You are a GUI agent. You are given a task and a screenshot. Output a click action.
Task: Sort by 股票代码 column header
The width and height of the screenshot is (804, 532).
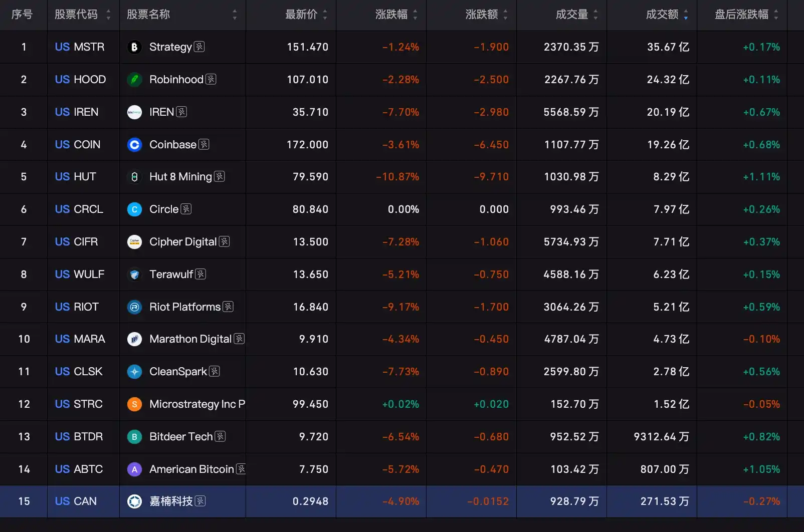83,15
